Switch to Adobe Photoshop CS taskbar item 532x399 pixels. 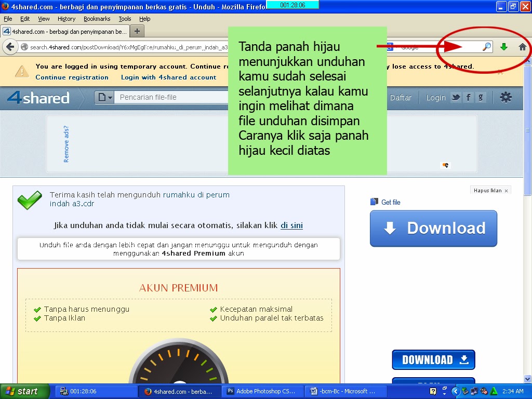coord(262,391)
